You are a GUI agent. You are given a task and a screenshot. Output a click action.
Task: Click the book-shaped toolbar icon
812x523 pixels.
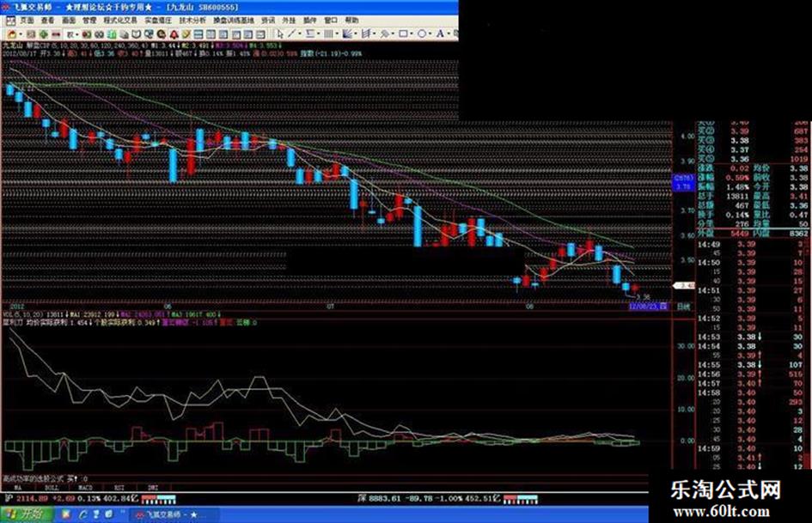[x=137, y=34]
